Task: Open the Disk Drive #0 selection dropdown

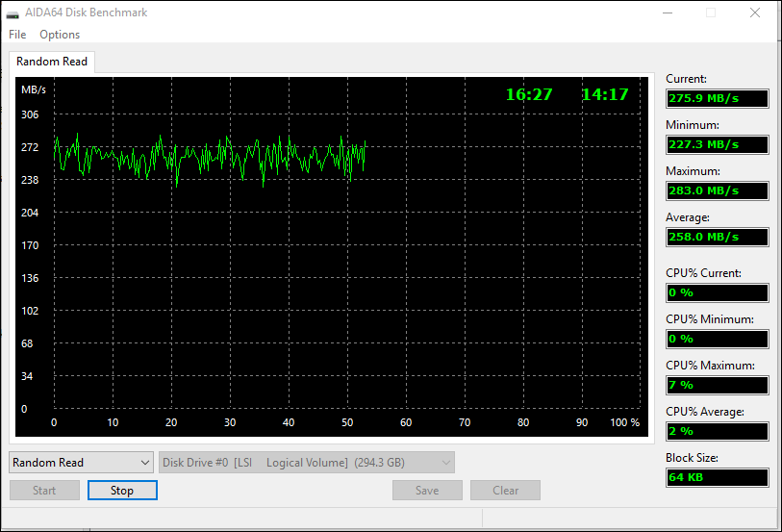Action: coord(307,463)
